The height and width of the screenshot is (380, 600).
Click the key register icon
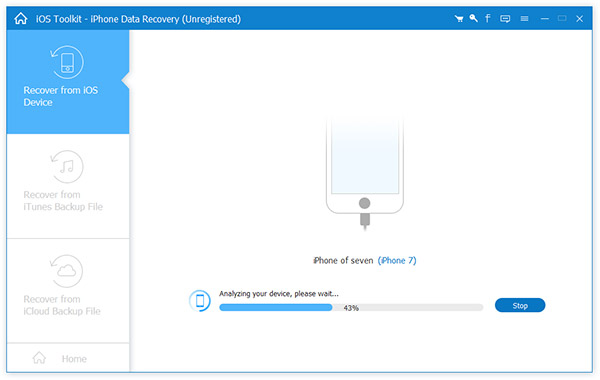coord(474,18)
